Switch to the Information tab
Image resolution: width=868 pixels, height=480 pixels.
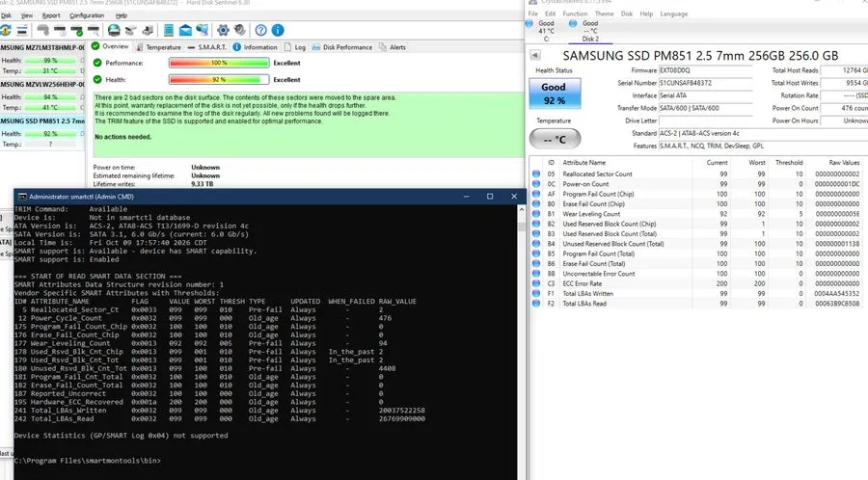pyautogui.click(x=256, y=47)
